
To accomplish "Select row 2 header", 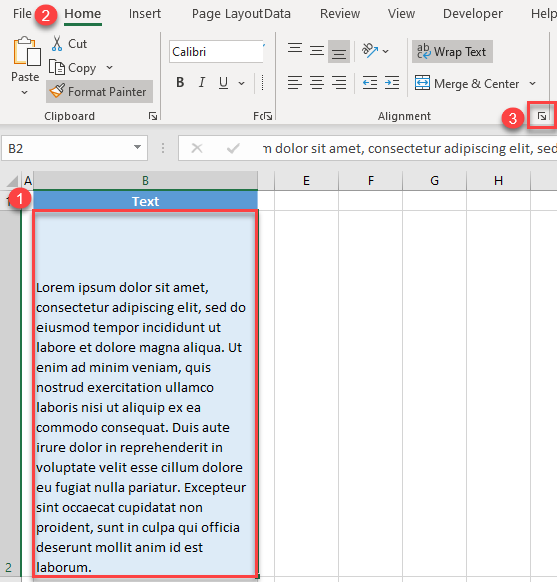I will coord(10,394).
